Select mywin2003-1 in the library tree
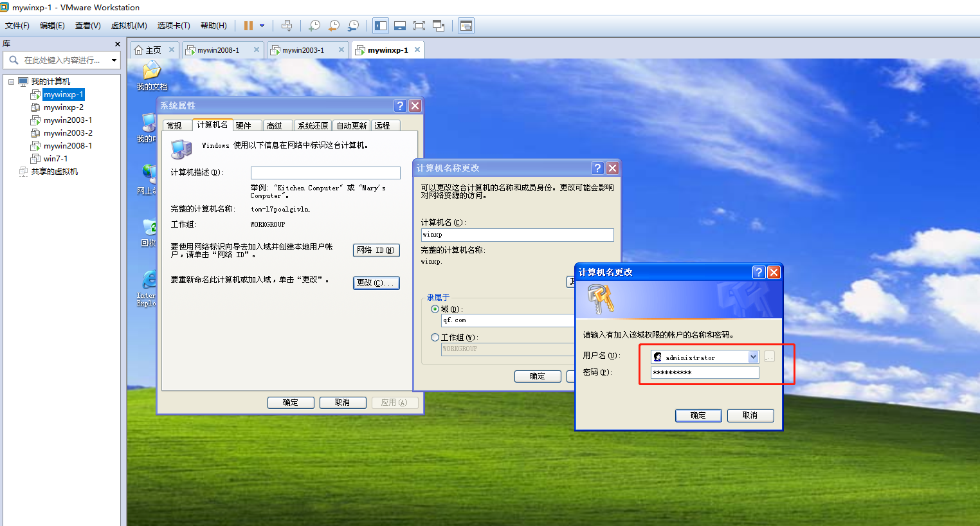 click(68, 120)
